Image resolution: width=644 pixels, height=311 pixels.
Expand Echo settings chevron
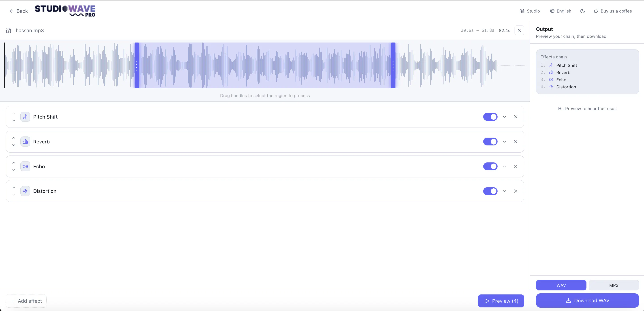[x=504, y=166]
